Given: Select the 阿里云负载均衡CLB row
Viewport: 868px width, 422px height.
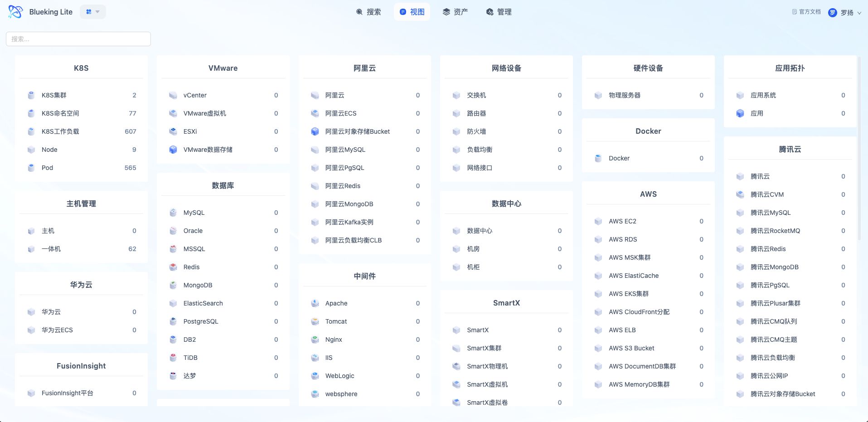Looking at the screenshot, I should tap(365, 240).
